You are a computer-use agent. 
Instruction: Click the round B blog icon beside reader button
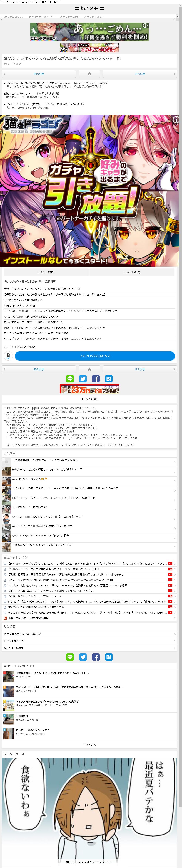click(x=9, y=356)
